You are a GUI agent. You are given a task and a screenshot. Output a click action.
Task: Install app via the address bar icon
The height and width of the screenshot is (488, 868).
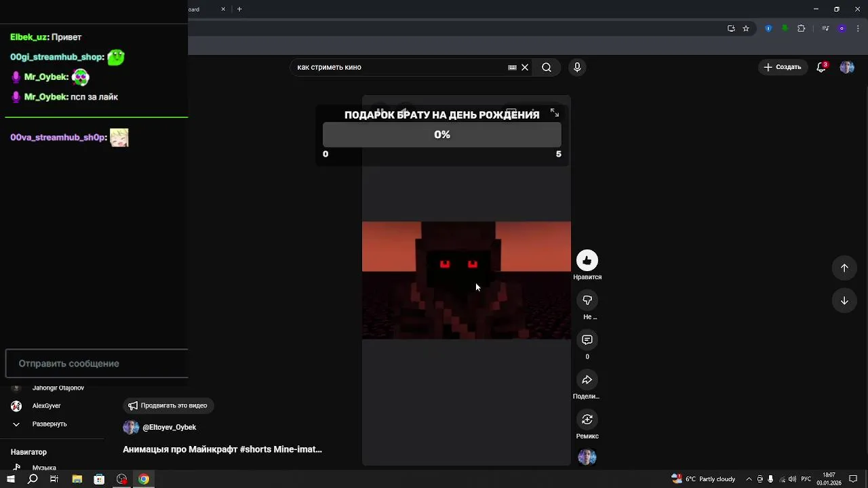(x=731, y=28)
